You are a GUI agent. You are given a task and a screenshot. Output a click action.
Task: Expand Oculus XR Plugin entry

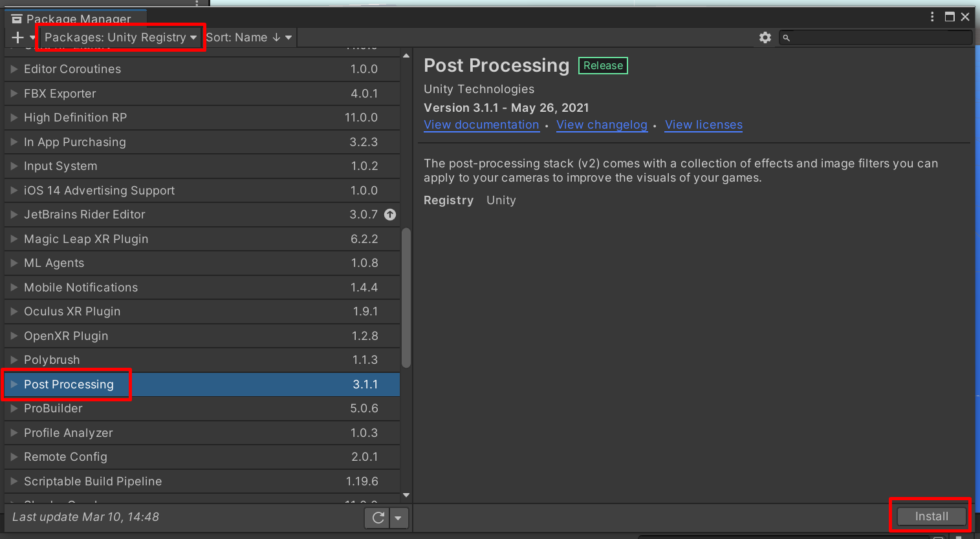[x=14, y=312]
